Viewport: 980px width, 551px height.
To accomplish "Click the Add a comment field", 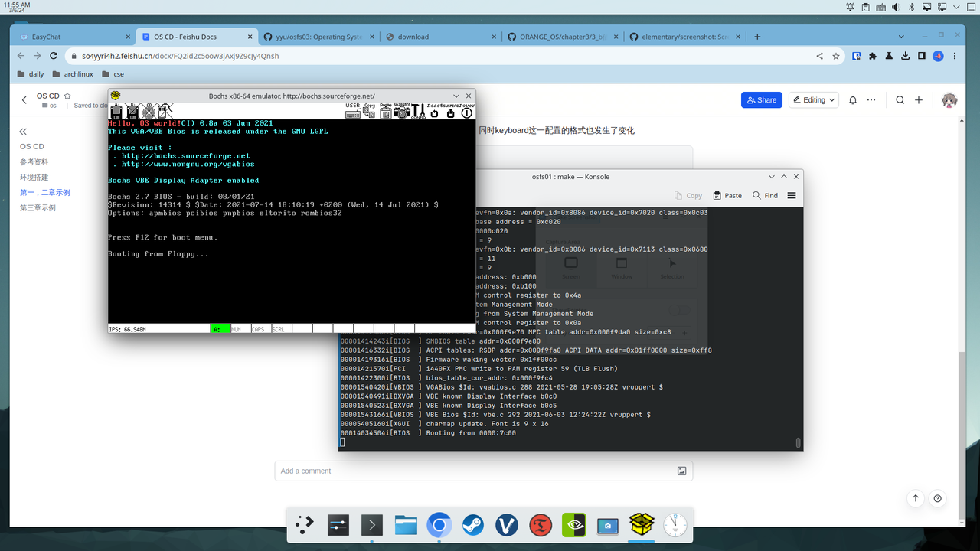I will 475,471.
